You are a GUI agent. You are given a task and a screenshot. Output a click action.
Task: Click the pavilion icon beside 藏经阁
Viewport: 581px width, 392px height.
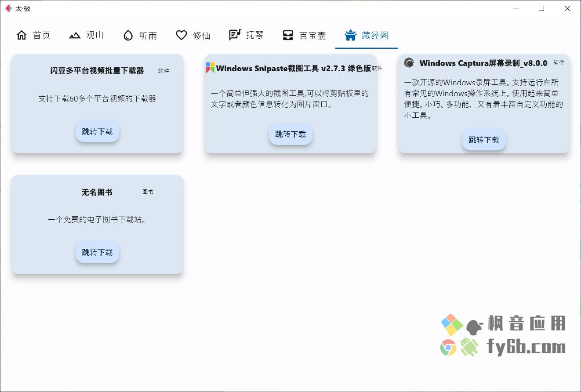(350, 35)
